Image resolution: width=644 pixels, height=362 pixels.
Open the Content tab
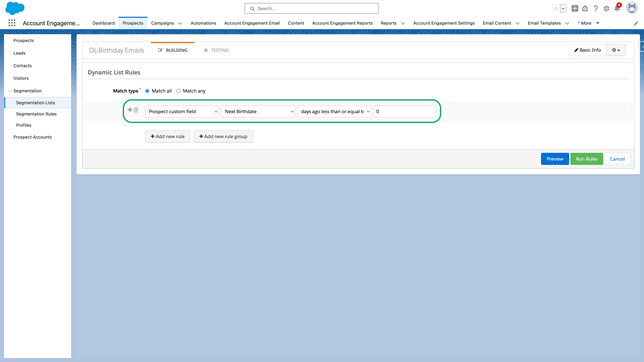coord(296,23)
